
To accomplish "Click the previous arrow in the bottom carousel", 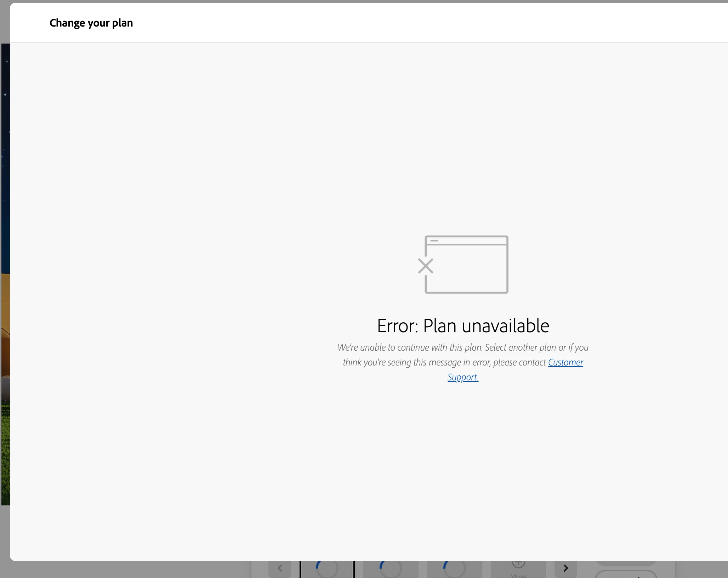I will [280, 568].
